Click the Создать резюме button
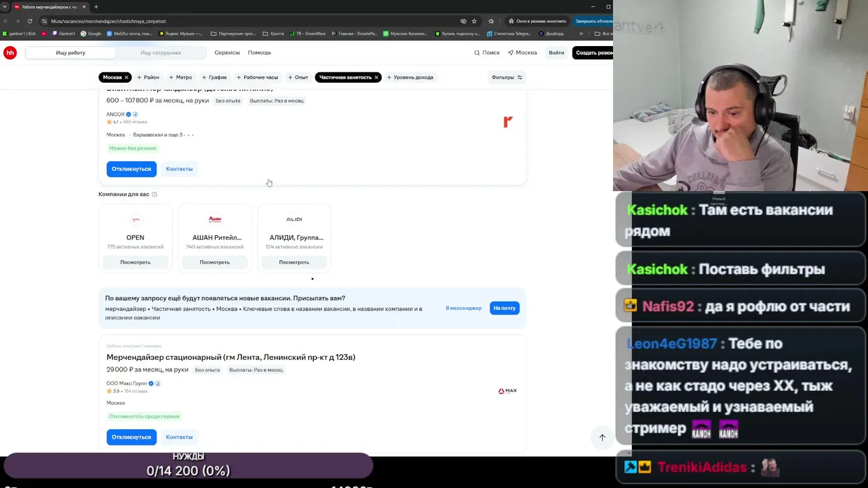Viewport: 868px width, 488px height. coord(593,53)
